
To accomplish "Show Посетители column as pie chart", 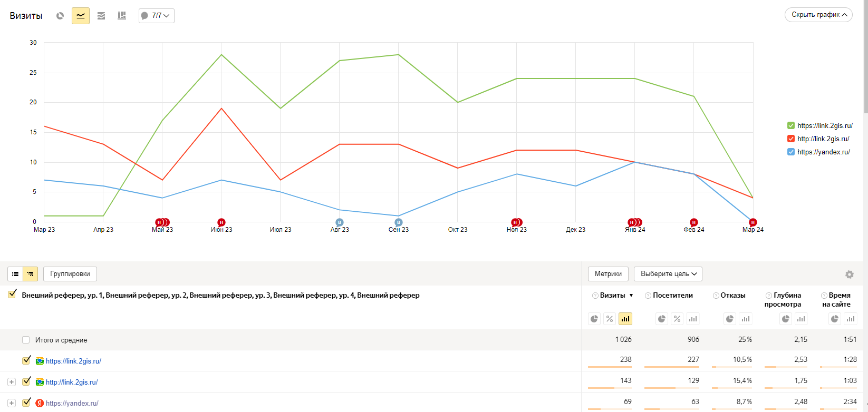I will pyautogui.click(x=662, y=319).
